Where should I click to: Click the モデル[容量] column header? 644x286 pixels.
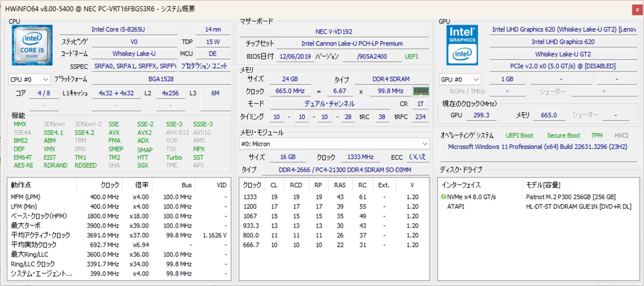(542, 185)
